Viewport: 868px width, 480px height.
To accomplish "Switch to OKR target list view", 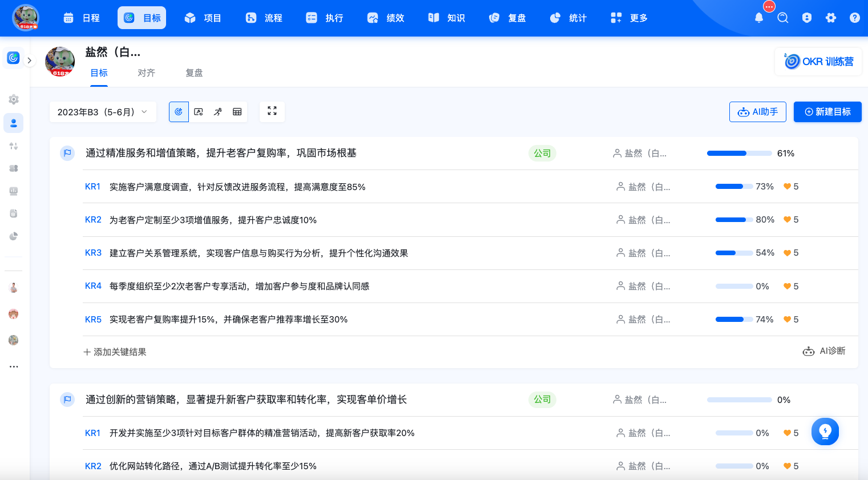I will coord(179,112).
